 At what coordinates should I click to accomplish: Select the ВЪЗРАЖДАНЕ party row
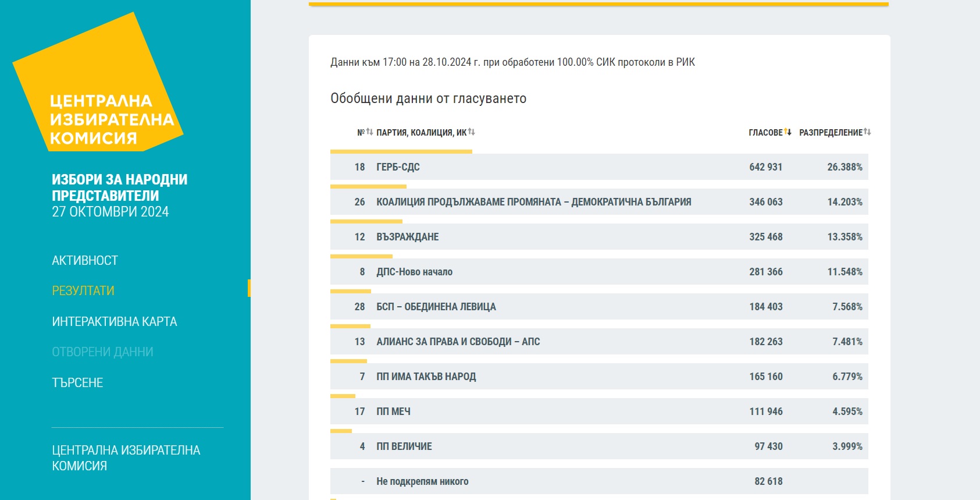pos(599,237)
